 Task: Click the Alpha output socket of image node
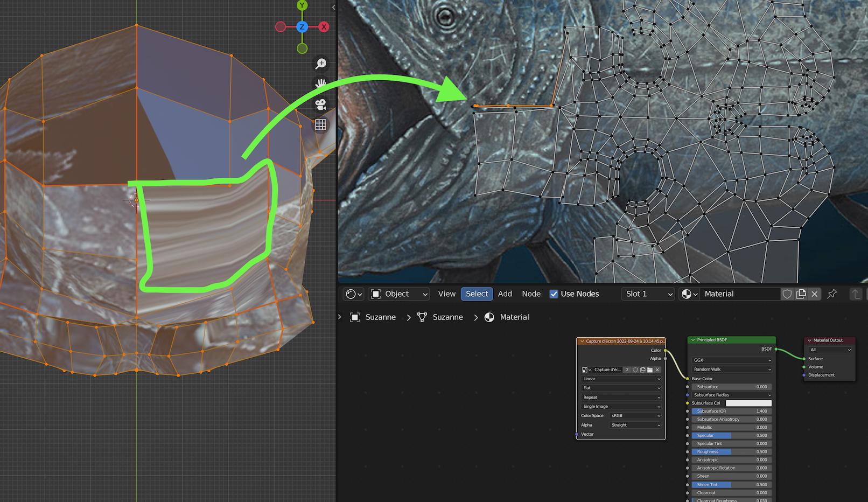(666, 359)
